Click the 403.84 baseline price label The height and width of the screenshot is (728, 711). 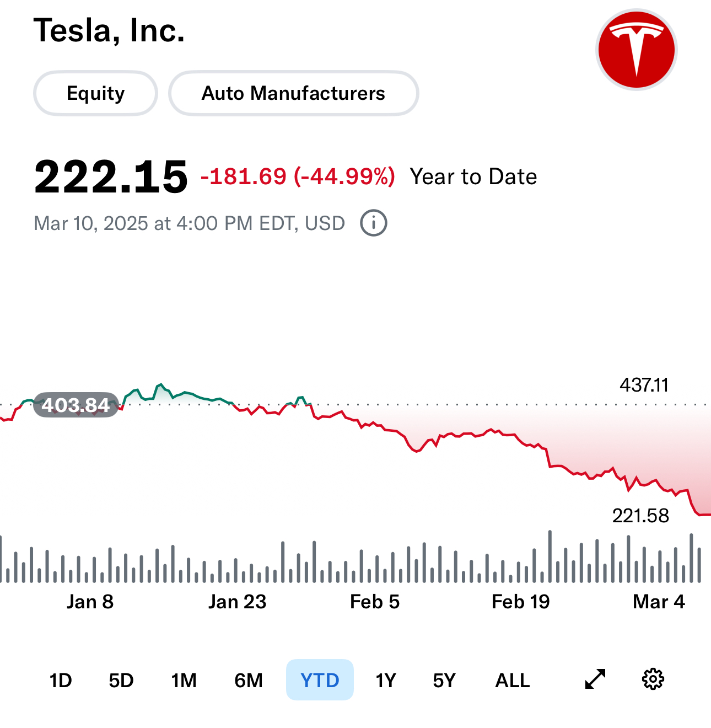click(x=76, y=405)
